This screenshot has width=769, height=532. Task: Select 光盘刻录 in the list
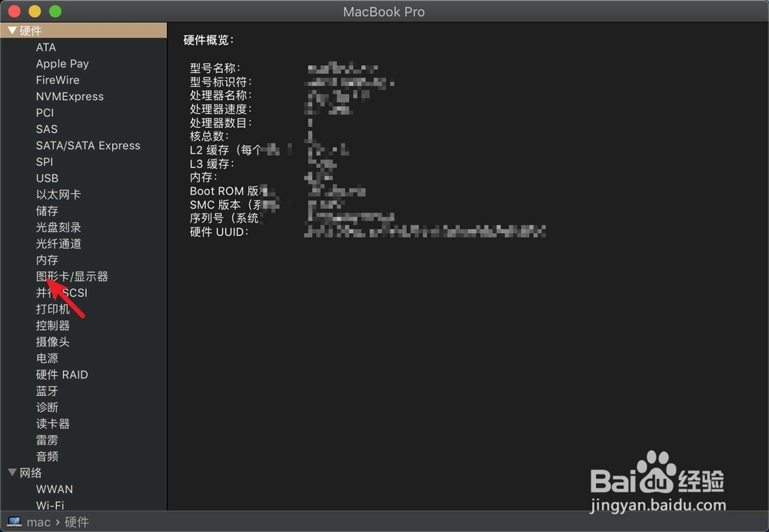[58, 227]
